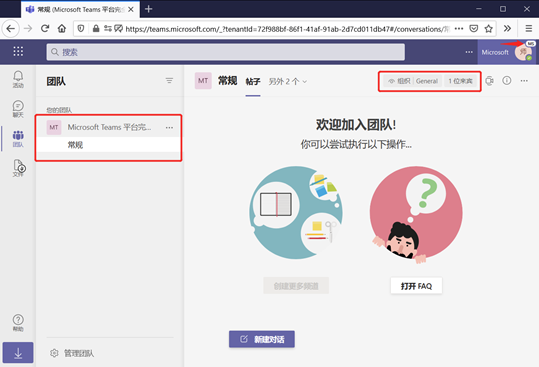Click the 创建更多频道 button
539x367 pixels.
[296, 286]
